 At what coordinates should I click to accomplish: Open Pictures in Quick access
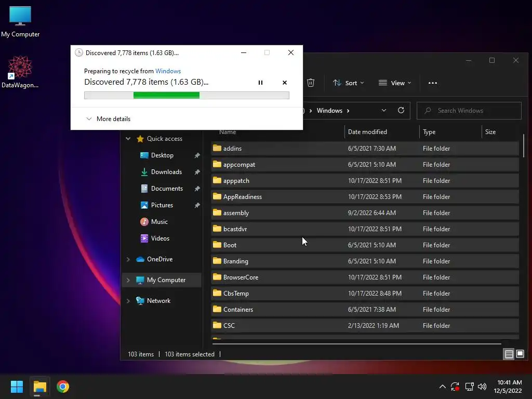[x=162, y=205]
